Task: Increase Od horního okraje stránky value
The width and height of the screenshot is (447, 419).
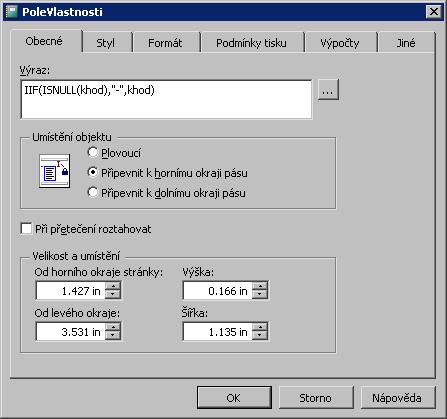Action: (113, 286)
